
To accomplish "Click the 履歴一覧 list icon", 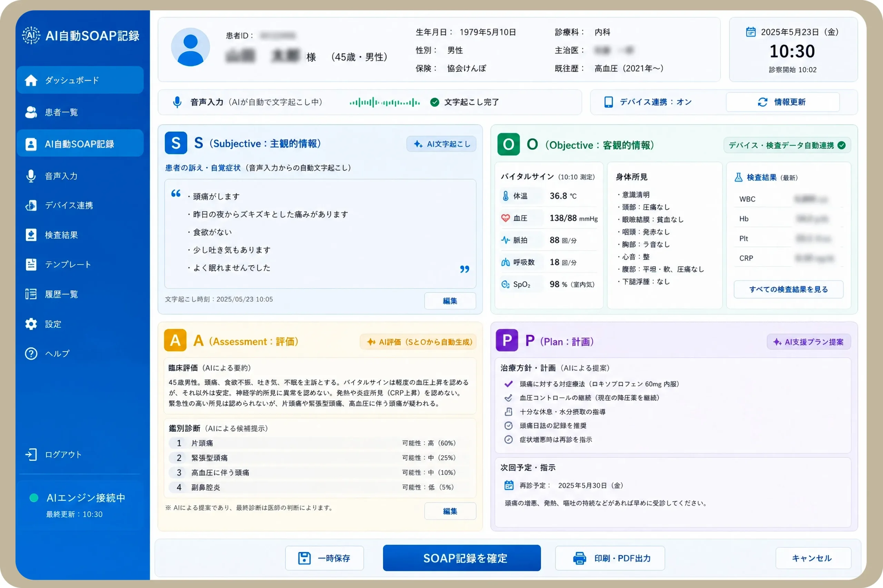I will pos(31,294).
